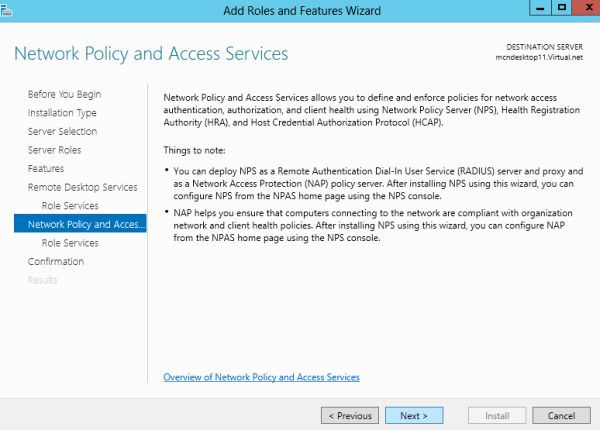Close the wizard with the red X
Image resolution: width=600 pixels, height=430 pixels.
pyautogui.click(x=583, y=7)
